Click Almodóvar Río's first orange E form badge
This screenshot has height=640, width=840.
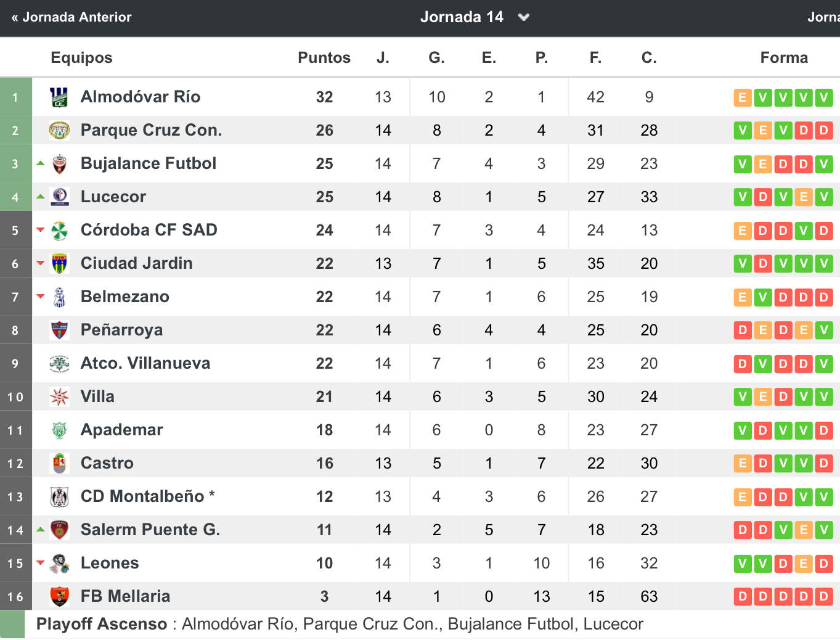coord(743,97)
